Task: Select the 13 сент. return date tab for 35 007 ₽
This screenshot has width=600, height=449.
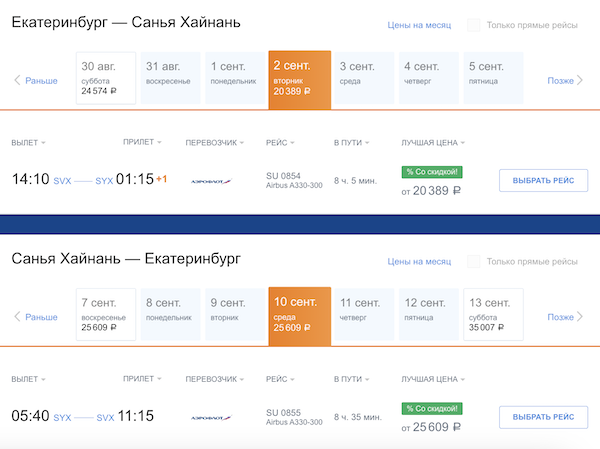Action: (x=492, y=315)
